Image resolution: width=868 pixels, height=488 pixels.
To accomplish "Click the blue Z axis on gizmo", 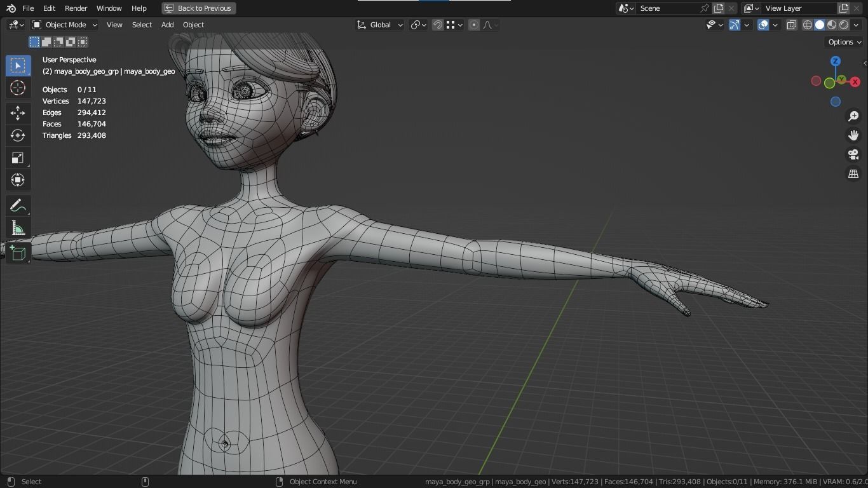I will [836, 61].
